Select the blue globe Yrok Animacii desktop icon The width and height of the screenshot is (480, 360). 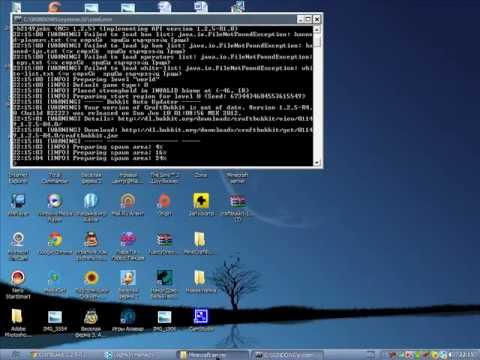point(128,316)
